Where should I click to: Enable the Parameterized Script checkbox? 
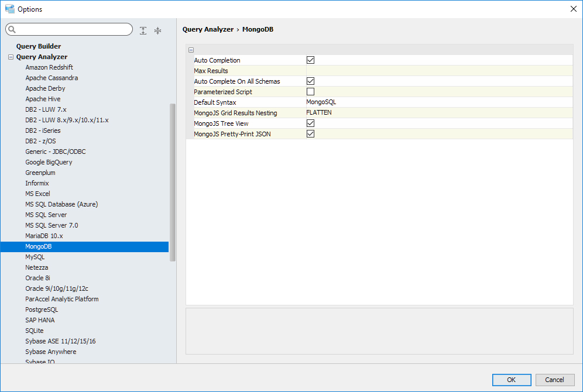pos(311,92)
